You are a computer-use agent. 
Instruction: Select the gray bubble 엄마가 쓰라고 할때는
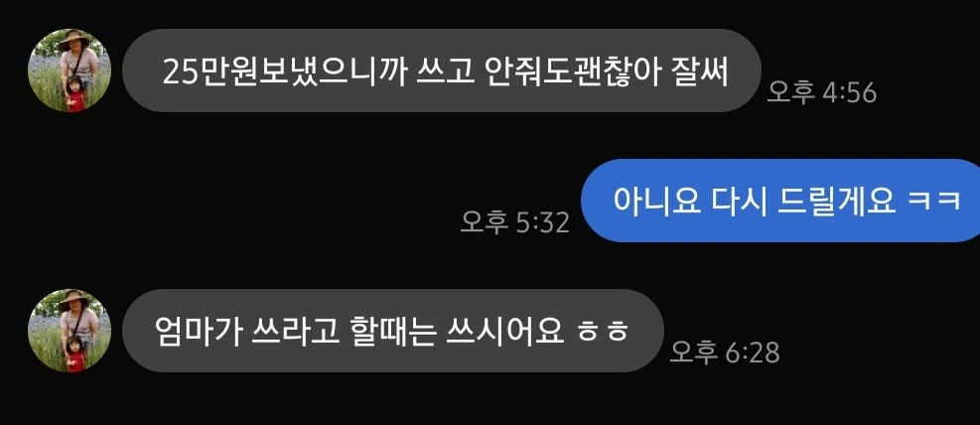coord(392,331)
